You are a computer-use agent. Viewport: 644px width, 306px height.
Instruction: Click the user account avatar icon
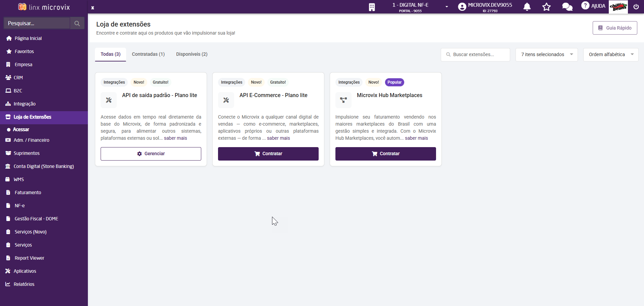coord(462,7)
